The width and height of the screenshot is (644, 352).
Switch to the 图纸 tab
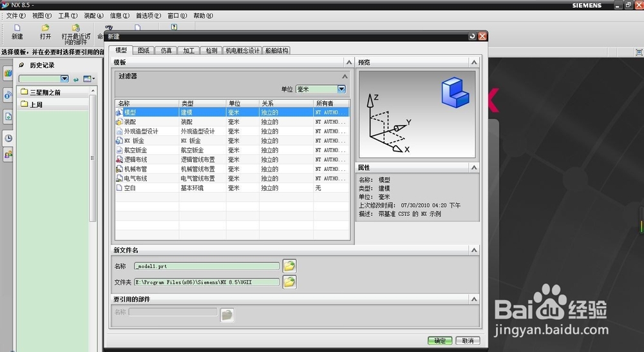click(144, 50)
